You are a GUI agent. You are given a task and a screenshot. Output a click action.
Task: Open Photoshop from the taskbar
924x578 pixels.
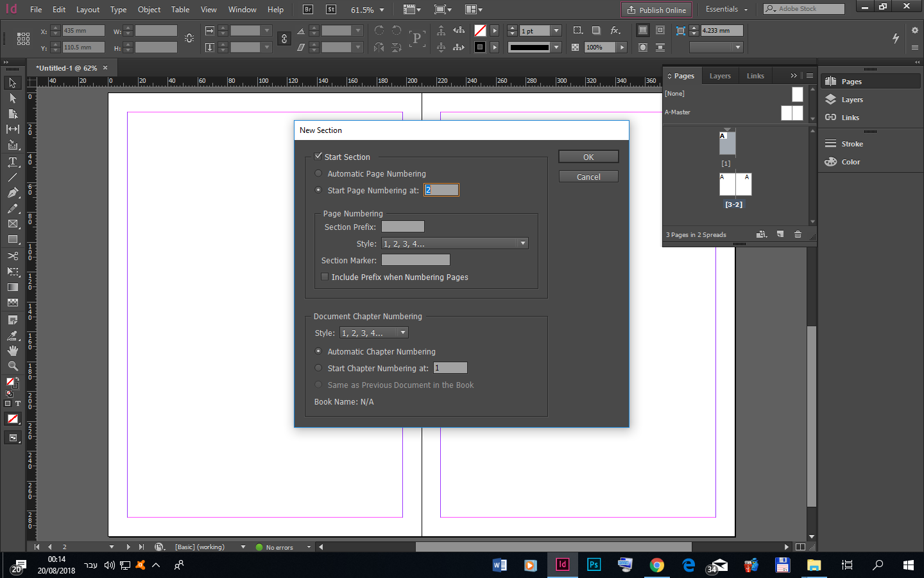coord(594,565)
